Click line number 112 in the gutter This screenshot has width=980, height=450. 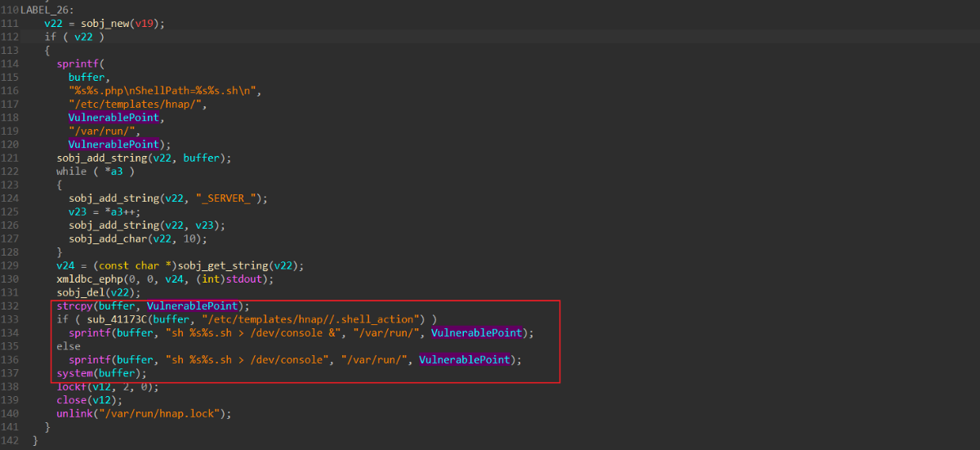click(x=9, y=37)
